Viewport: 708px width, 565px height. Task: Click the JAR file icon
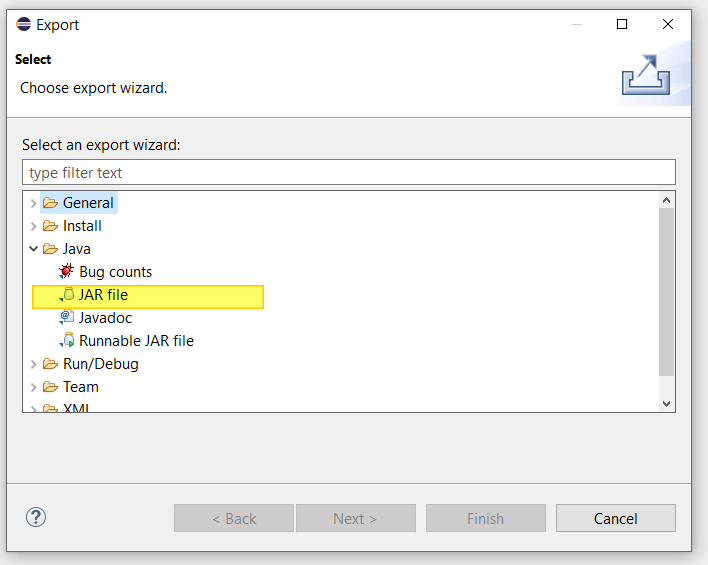tap(67, 295)
